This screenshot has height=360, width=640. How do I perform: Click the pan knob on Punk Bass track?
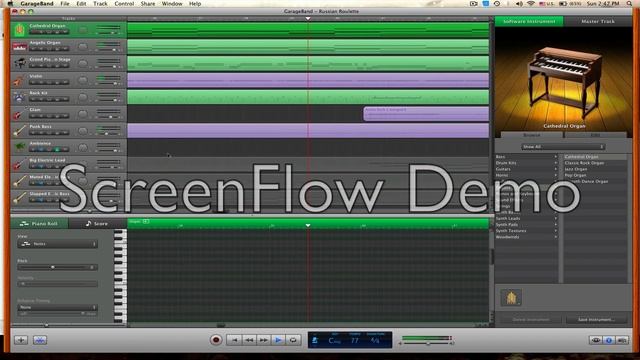(x=83, y=131)
